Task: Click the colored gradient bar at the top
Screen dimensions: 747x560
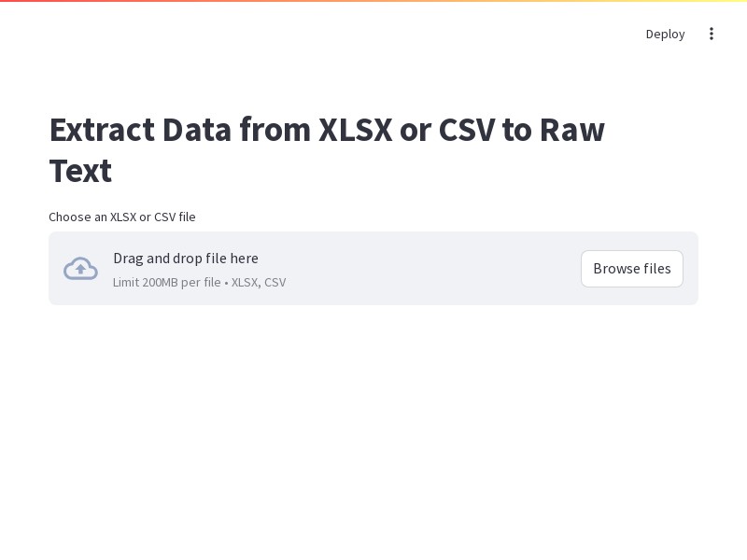Action: pyautogui.click(x=373, y=1)
